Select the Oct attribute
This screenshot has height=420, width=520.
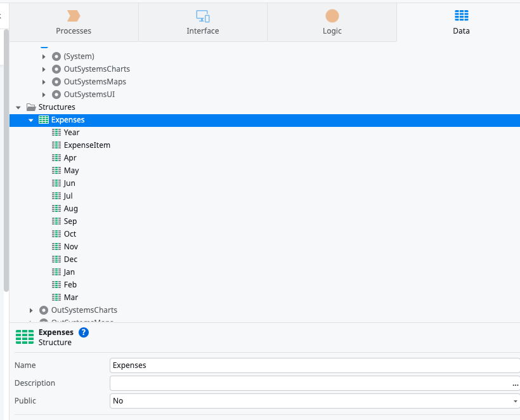click(x=70, y=234)
